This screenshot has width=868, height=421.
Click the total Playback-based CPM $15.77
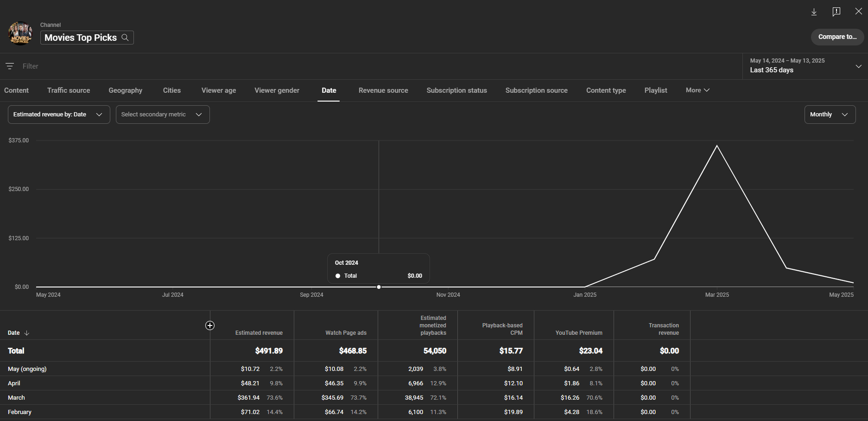coord(511,351)
